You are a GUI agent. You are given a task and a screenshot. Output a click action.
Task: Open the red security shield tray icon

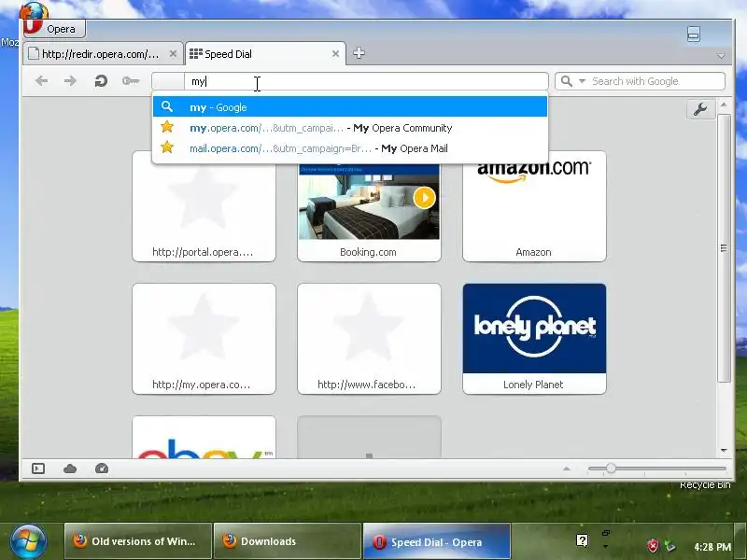(x=652, y=545)
